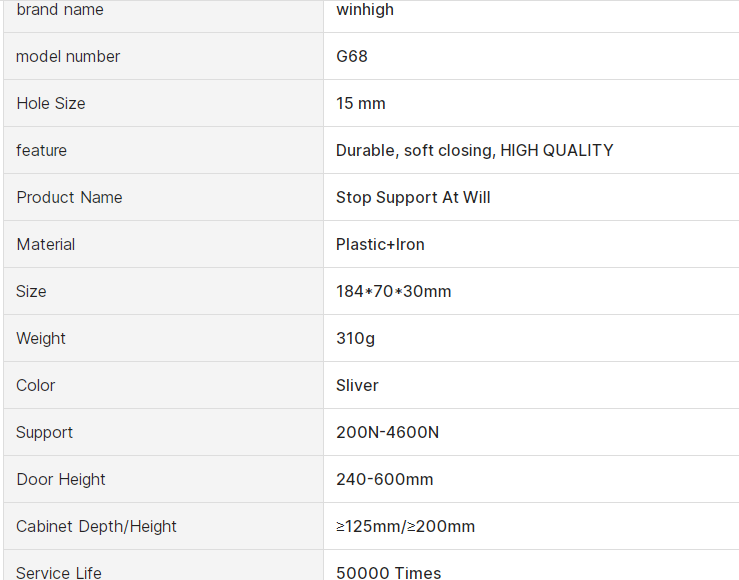Select the '240-600mm' door height value
The width and height of the screenshot is (739, 580).
tap(384, 480)
